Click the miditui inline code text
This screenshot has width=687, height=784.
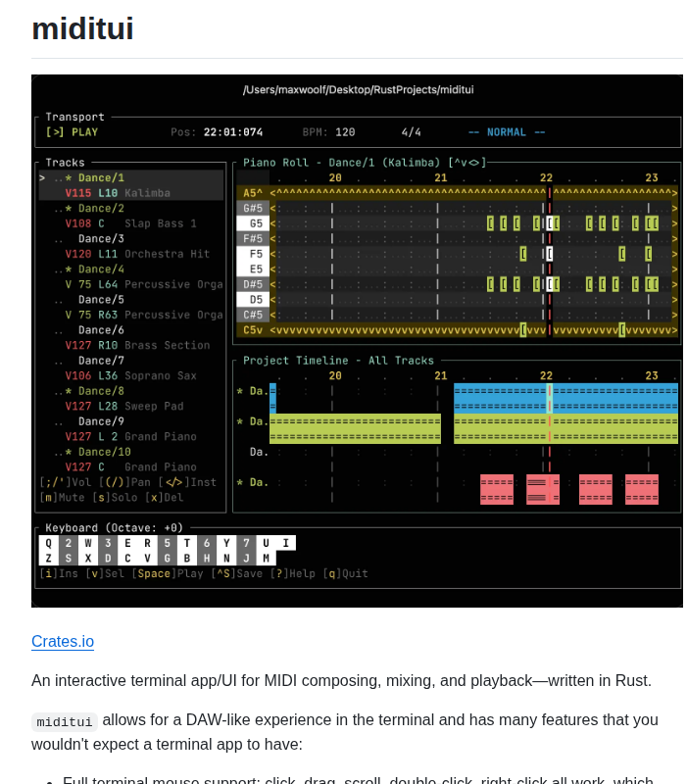click(65, 722)
